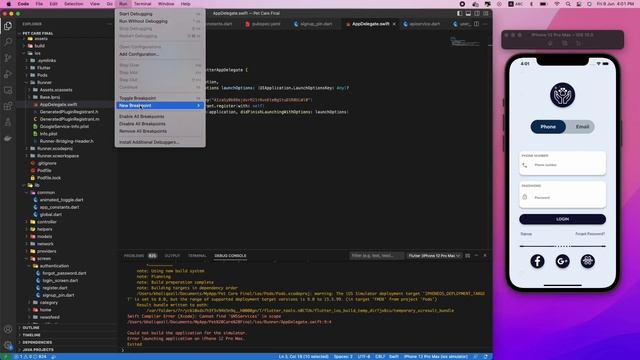Open the Podfile in explorer tree
This screenshot has height=360, width=640.
click(x=44, y=171)
